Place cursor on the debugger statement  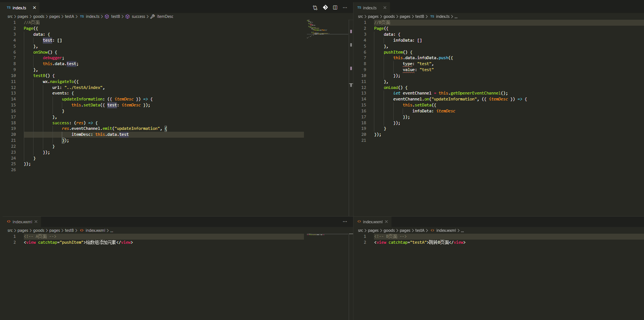[x=53, y=58]
